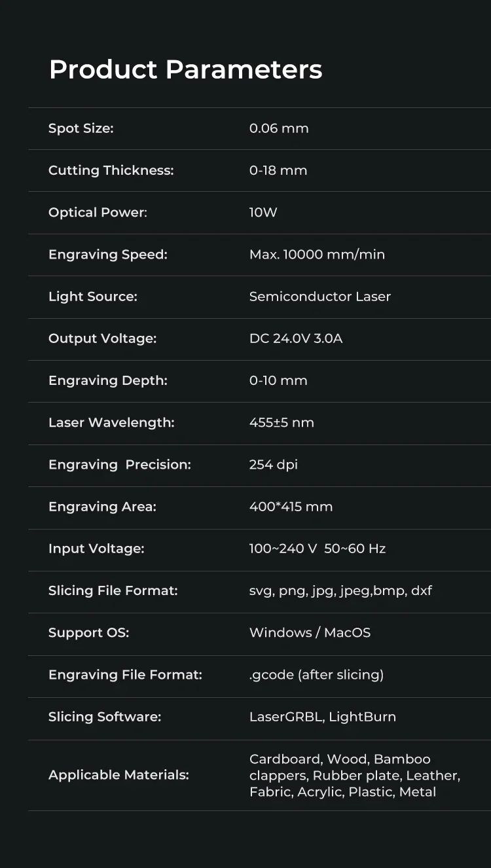Click Max. 10000 mm/min speed value
The height and width of the screenshot is (868, 491).
(x=317, y=254)
